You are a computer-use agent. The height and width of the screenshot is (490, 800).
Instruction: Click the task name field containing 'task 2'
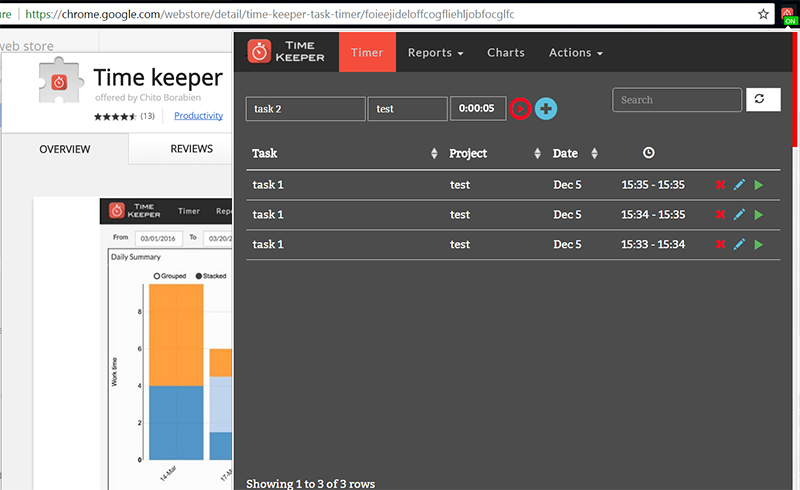306,109
